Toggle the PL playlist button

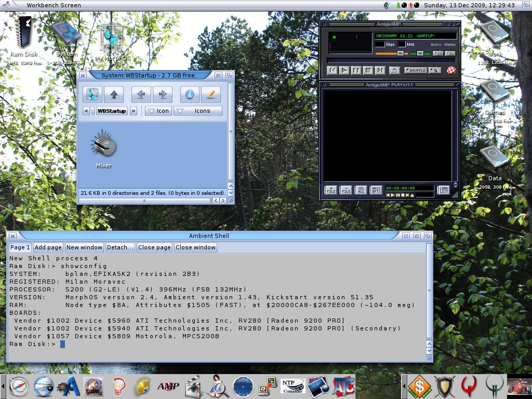(450, 54)
